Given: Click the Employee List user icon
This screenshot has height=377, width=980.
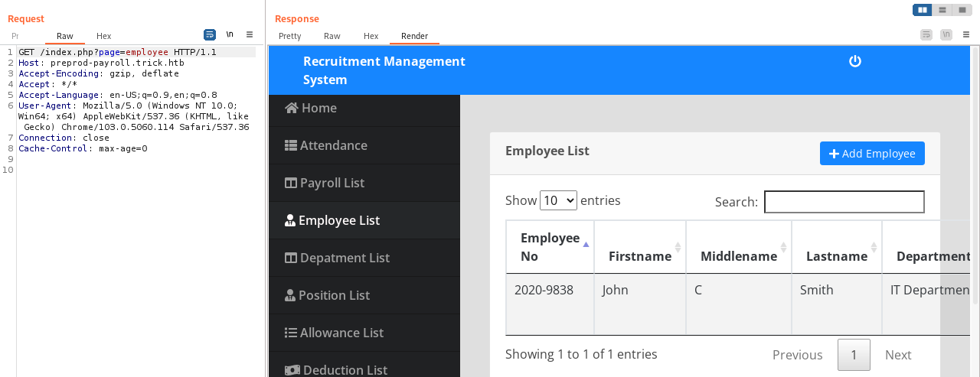Looking at the screenshot, I should [x=290, y=220].
